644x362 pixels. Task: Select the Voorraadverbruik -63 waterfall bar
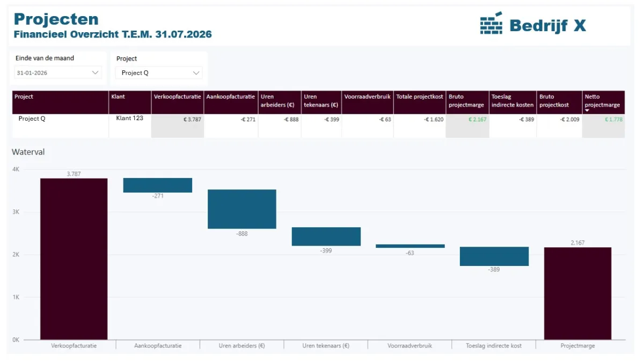(x=410, y=246)
